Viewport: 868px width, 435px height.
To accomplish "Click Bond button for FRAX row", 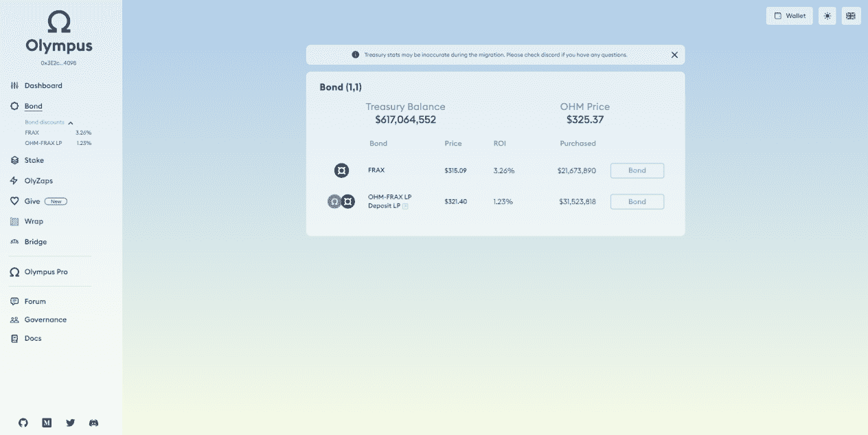I will click(x=637, y=170).
